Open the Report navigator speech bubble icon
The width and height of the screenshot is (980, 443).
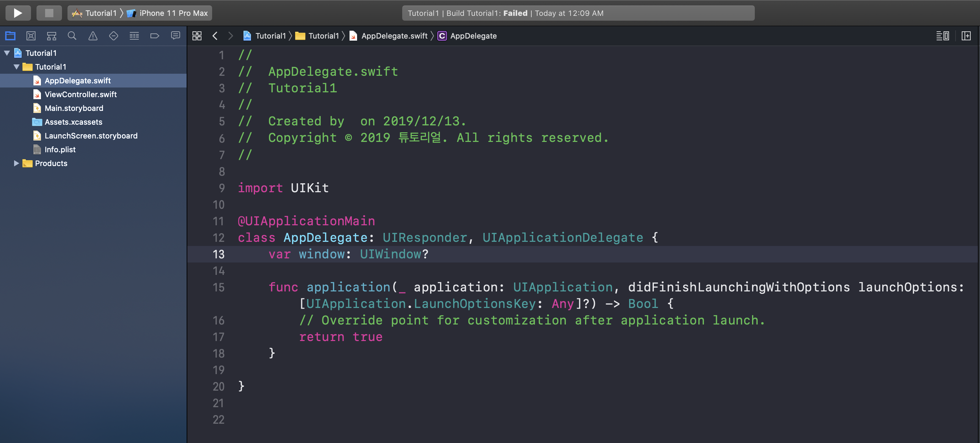[175, 36]
